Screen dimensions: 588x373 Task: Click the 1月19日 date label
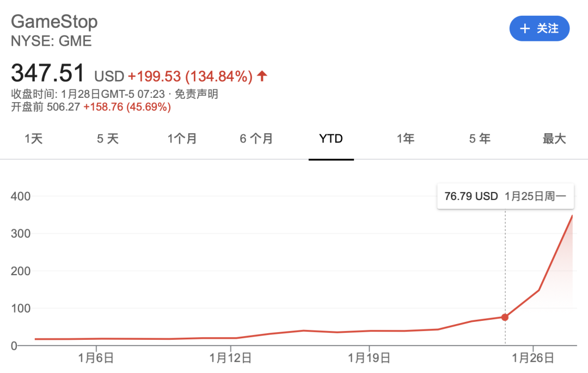coord(370,358)
